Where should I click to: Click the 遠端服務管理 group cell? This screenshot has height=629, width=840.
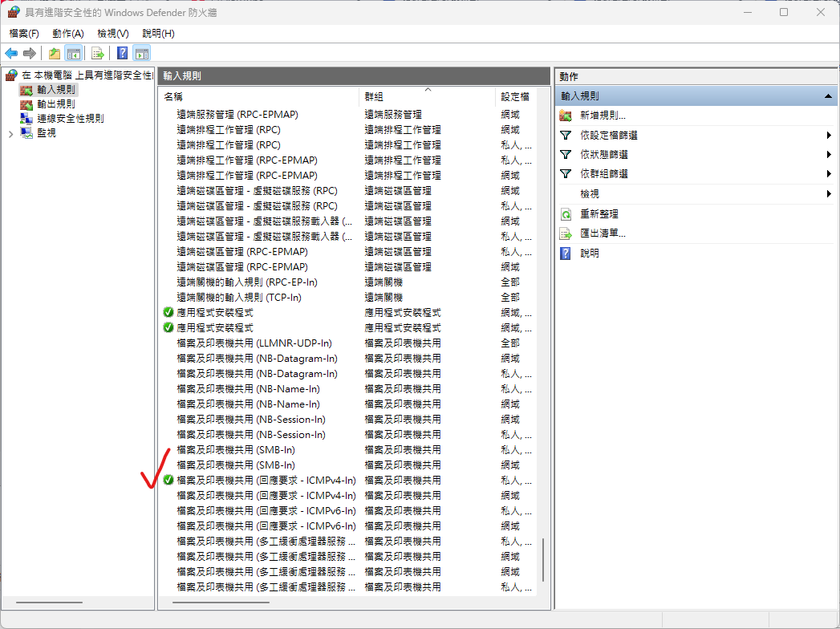point(393,115)
